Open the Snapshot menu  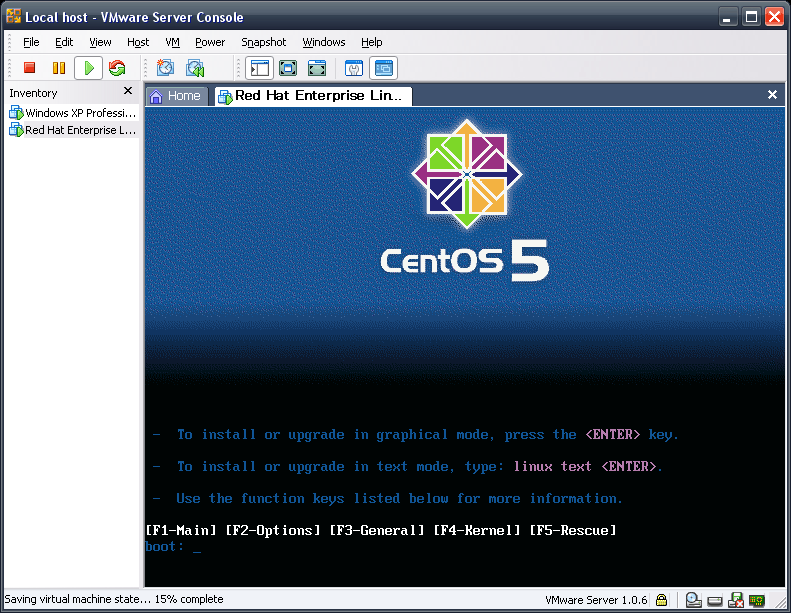coord(263,42)
